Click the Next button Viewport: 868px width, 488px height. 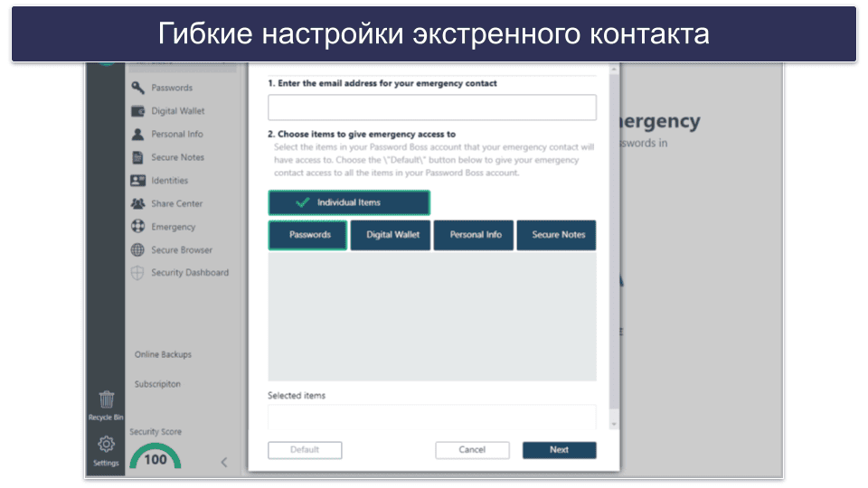559,450
